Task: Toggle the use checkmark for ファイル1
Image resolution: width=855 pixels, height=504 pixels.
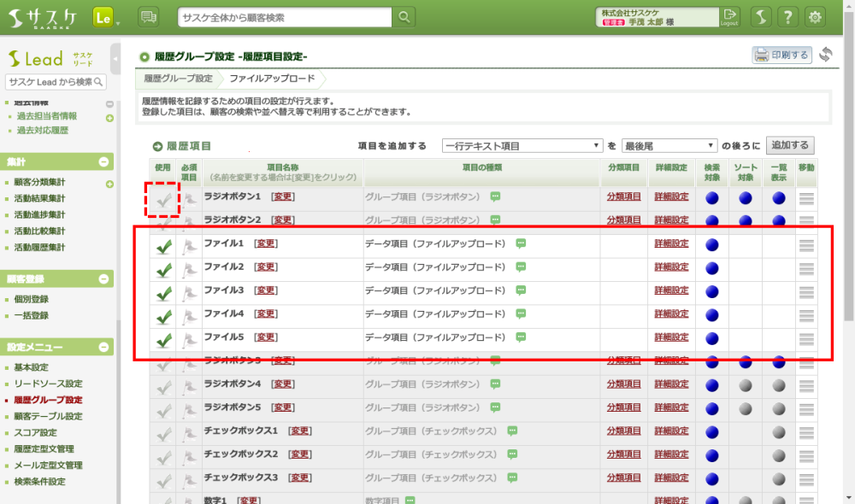Action: click(x=163, y=247)
